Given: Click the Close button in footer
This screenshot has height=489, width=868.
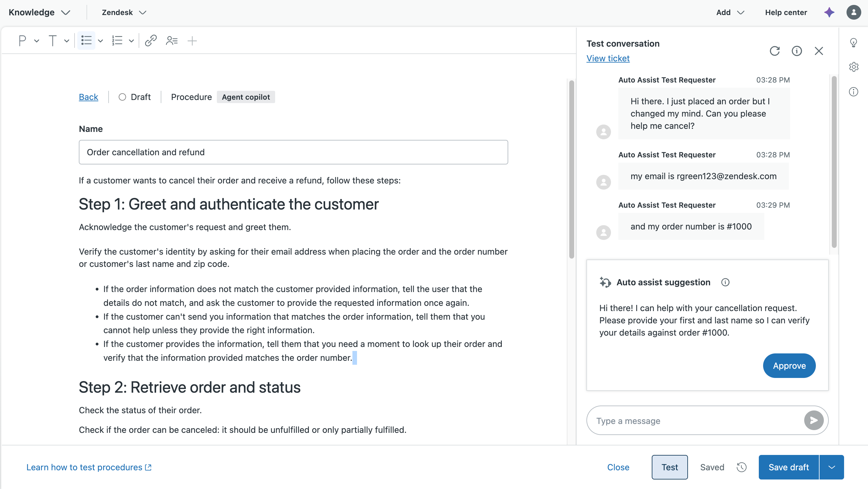Looking at the screenshot, I should point(618,467).
